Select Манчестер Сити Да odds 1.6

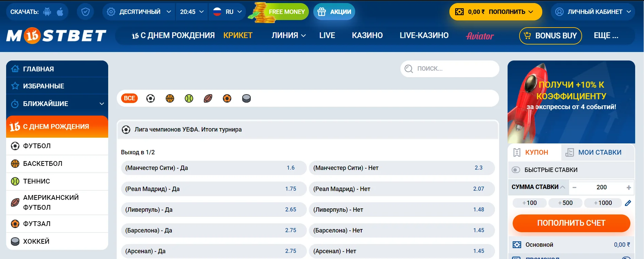214,168
